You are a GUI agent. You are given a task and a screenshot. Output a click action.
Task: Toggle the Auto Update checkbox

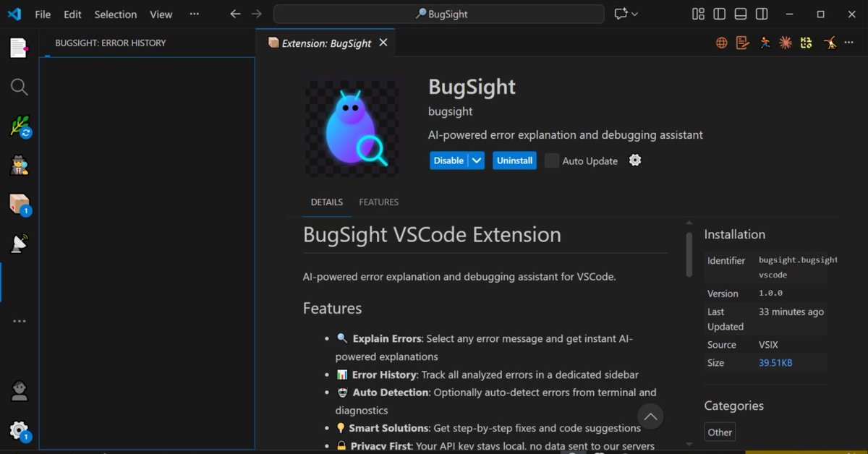tap(552, 160)
